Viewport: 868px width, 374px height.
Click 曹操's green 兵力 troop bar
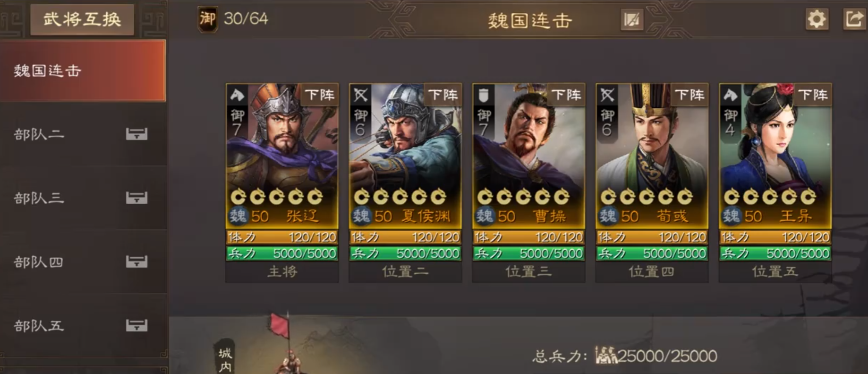(x=528, y=253)
